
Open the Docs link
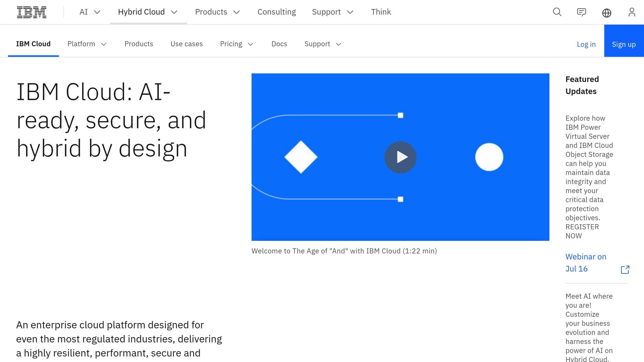pos(279,44)
